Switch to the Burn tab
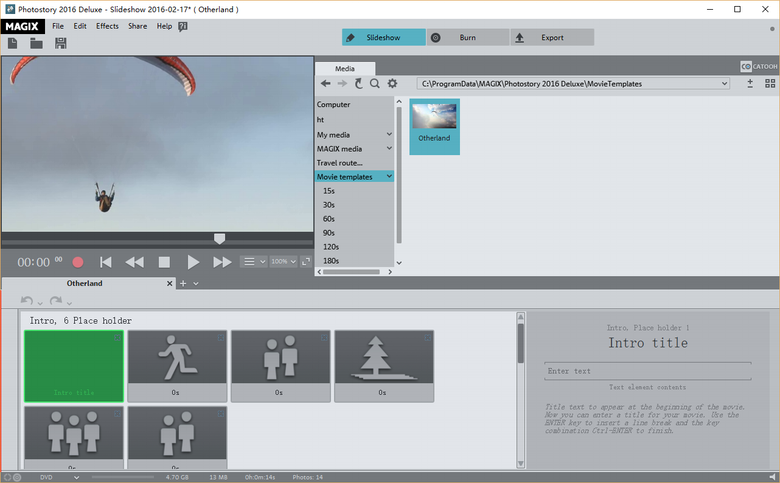The height and width of the screenshot is (483, 780). pos(467,37)
